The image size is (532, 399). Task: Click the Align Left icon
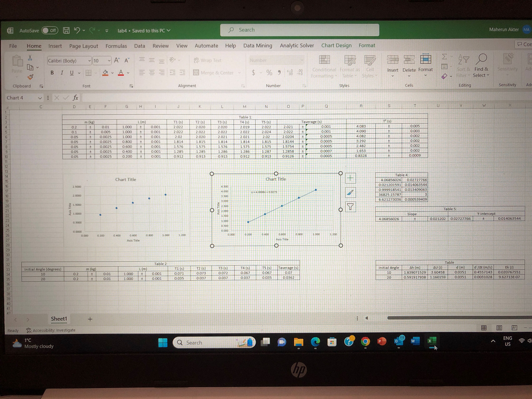(x=142, y=72)
